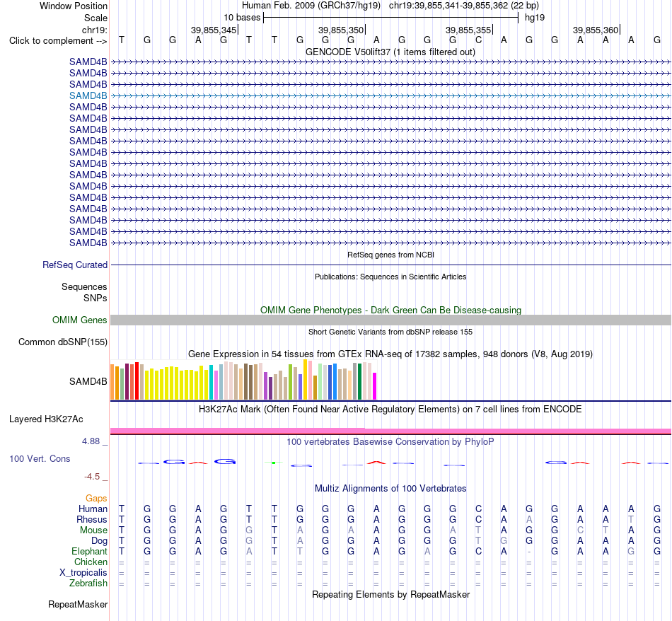The image size is (672, 621).
Task: Click position marker 39,855,345 on the ruler
Action: [214, 30]
